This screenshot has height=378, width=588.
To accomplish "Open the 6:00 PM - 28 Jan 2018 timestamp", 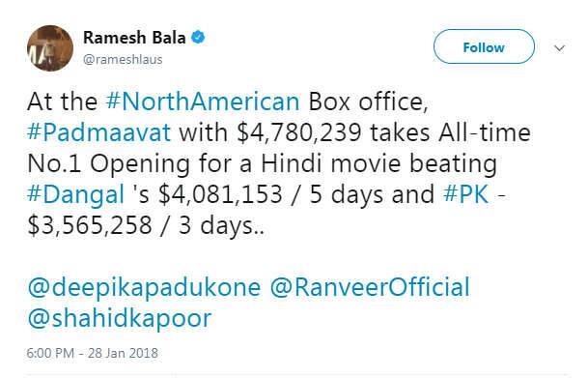I will click(93, 353).
